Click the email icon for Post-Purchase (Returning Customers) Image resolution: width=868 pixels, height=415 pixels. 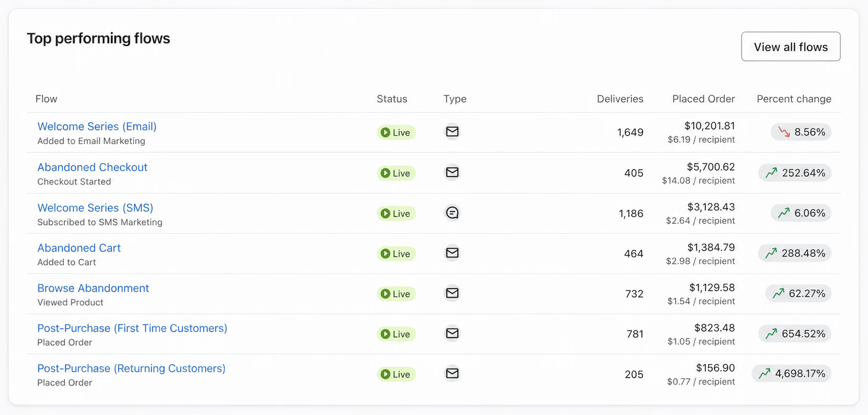tap(452, 373)
